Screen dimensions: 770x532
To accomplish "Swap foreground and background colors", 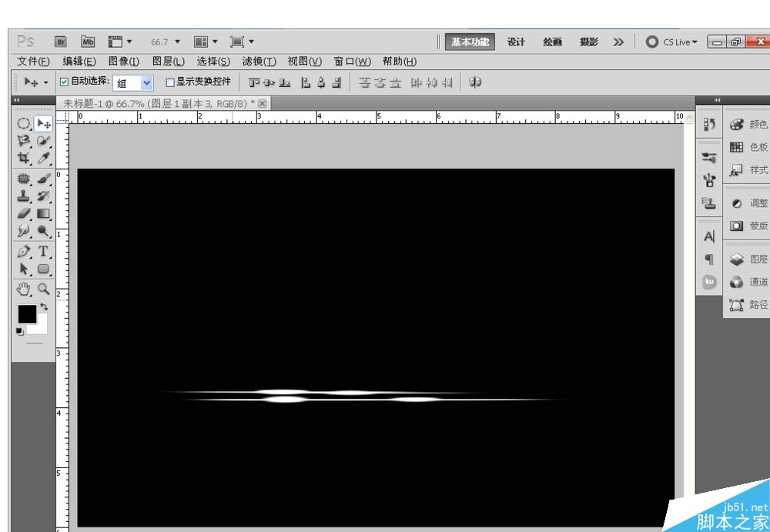I will (x=44, y=306).
